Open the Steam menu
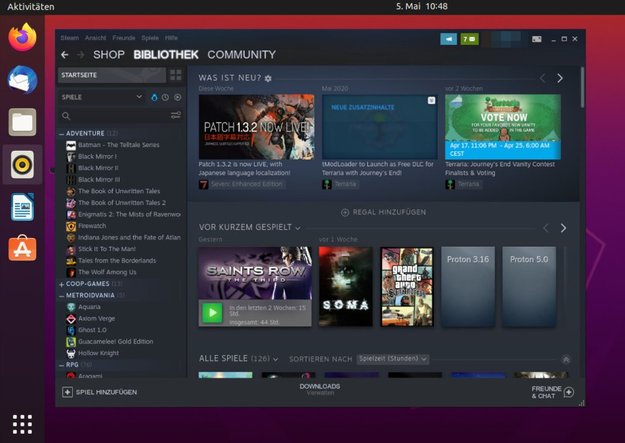The height and width of the screenshot is (443, 625). coord(70,38)
